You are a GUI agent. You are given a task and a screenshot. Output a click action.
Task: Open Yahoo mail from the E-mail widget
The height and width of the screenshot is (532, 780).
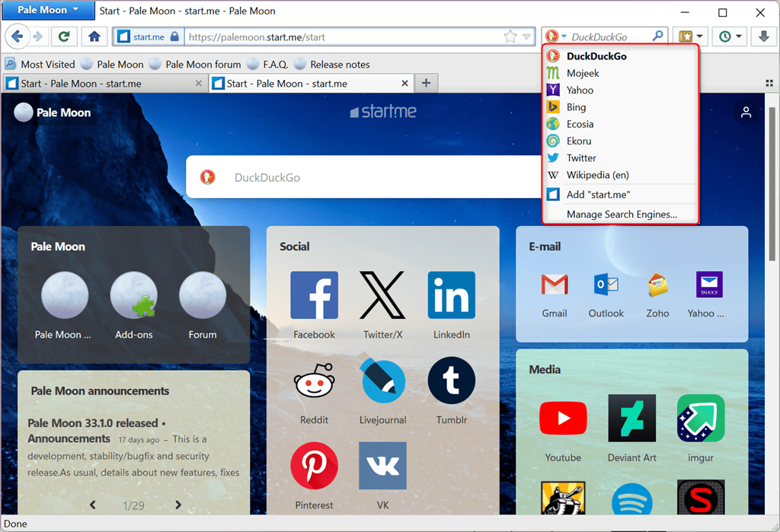pyautogui.click(x=708, y=295)
